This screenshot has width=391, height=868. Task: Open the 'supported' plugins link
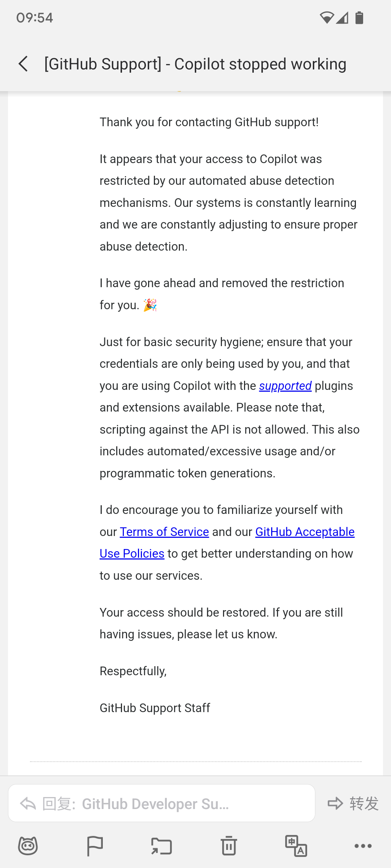coord(285,386)
